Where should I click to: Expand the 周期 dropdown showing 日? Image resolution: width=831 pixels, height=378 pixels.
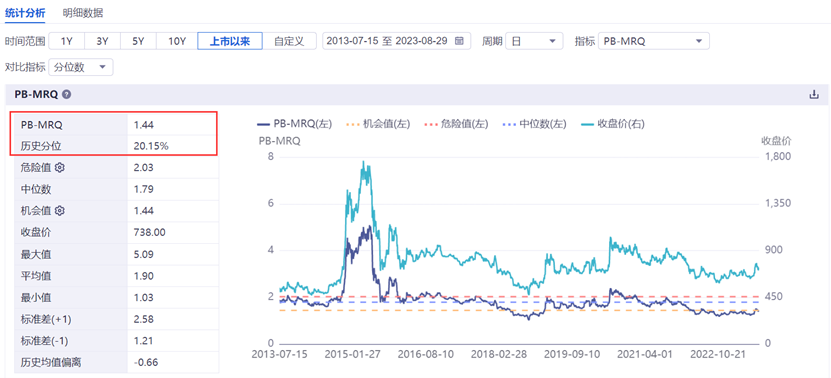534,41
